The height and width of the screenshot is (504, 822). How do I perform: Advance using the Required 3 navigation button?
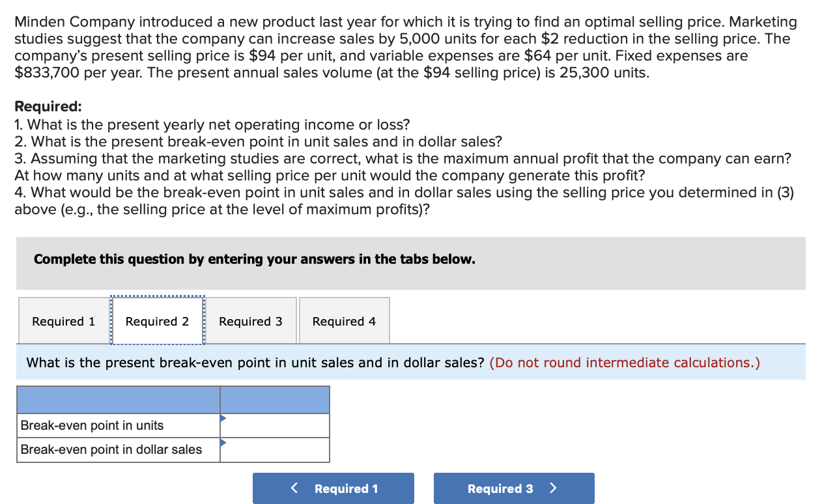[x=514, y=488]
